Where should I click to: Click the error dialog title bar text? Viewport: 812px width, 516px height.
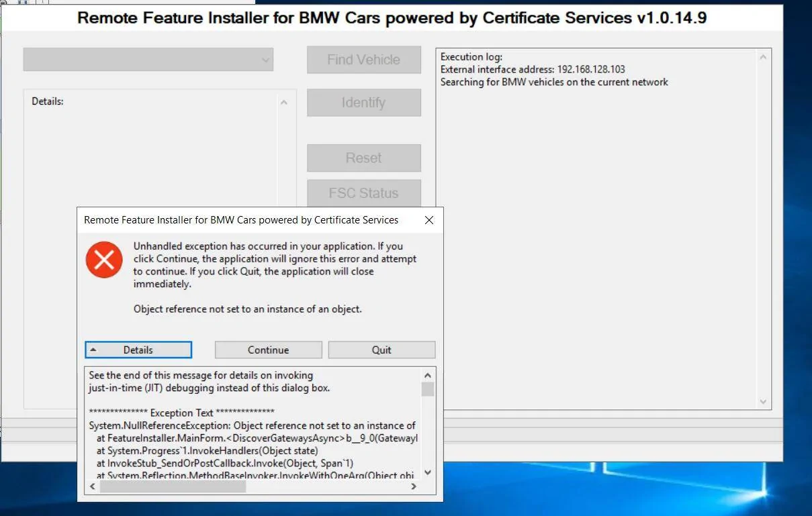(241, 220)
